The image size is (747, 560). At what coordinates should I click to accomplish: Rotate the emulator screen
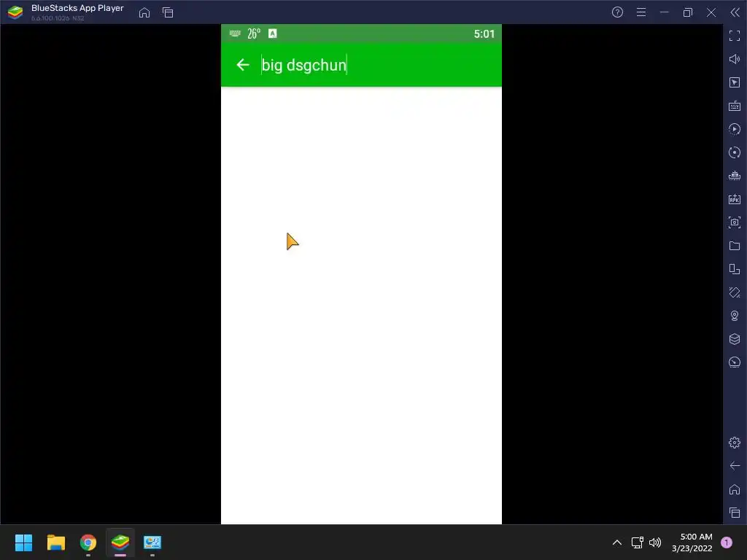[x=735, y=269]
